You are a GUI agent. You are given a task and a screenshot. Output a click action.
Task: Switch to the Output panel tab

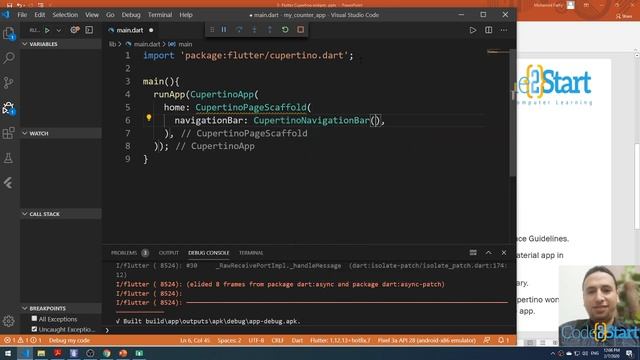[x=169, y=253]
